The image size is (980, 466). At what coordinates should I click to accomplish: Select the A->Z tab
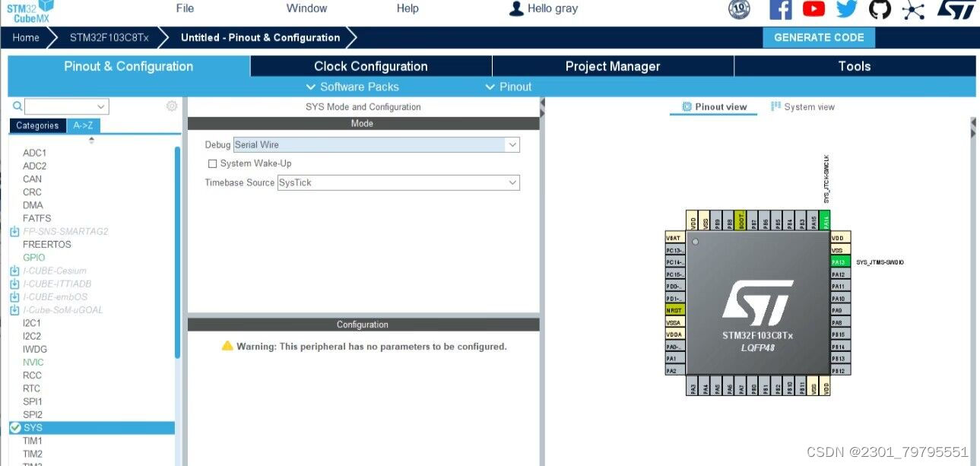coord(84,125)
